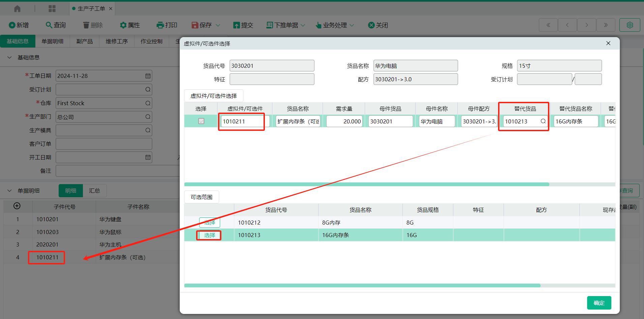Expand the 保存 dropdown arrow

(218, 25)
